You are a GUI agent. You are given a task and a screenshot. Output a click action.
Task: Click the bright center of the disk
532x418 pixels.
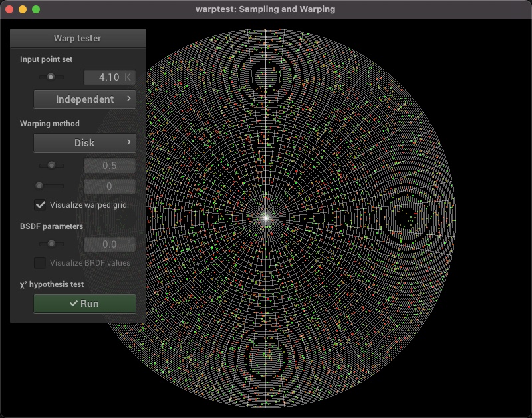pyautogui.click(x=266, y=218)
